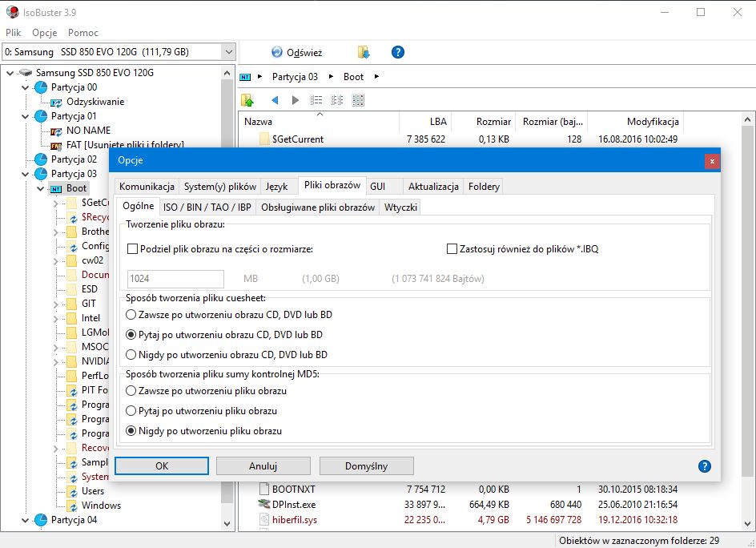Confirm options with OK button
This screenshot has width=756, height=548.
[162, 466]
